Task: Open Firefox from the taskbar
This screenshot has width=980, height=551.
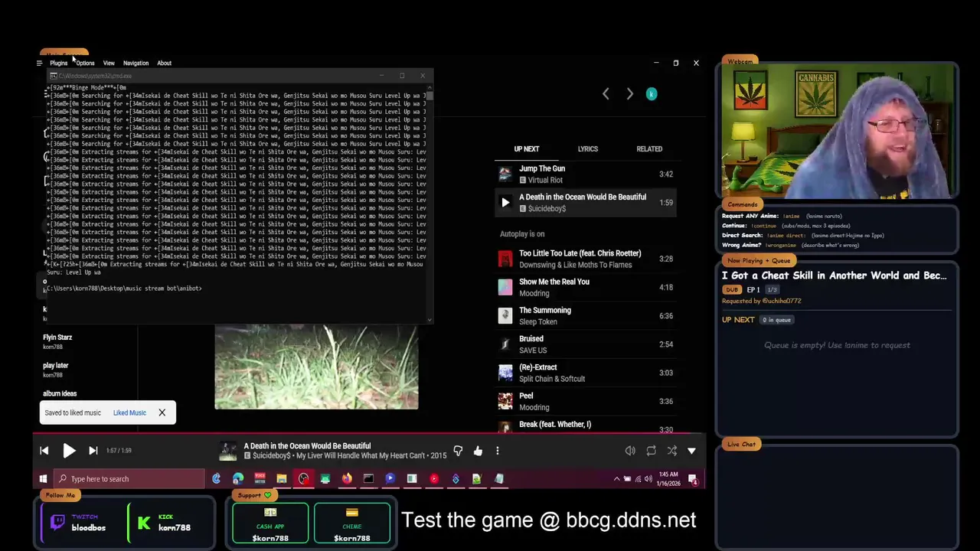Action: (x=347, y=479)
